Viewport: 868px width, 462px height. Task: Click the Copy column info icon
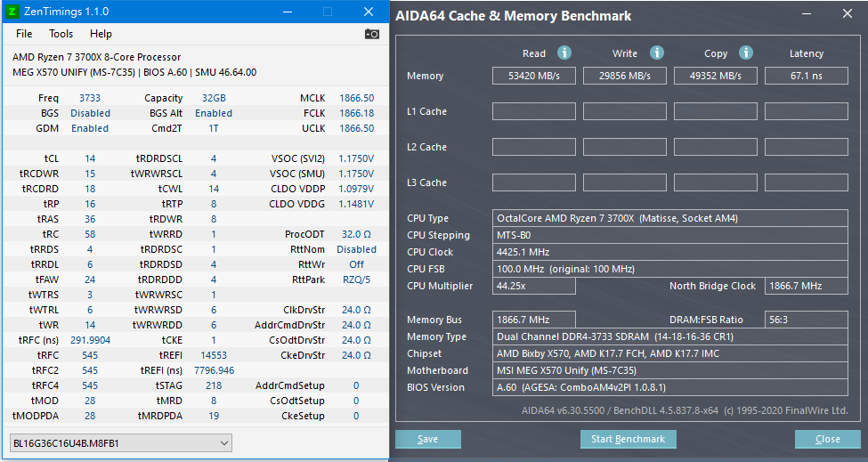coord(746,53)
